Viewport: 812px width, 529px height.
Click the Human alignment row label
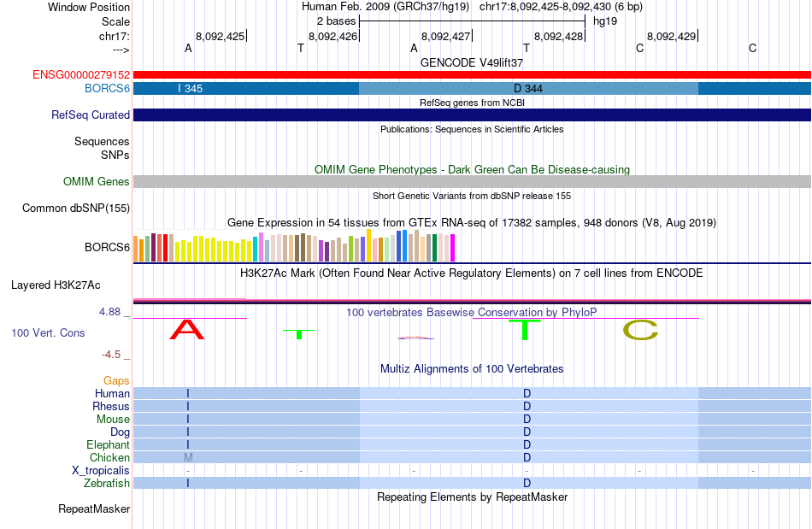pos(112,393)
